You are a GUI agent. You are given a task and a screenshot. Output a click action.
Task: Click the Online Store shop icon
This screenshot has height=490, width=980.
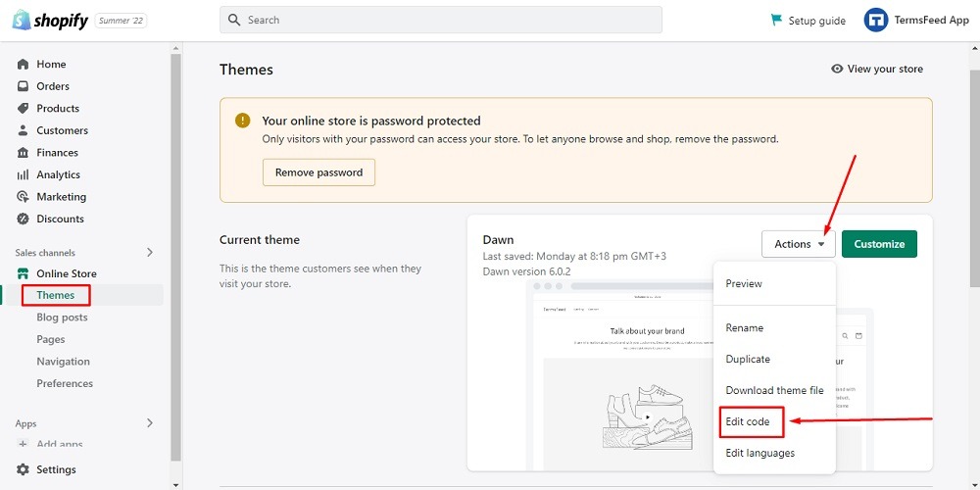24,273
